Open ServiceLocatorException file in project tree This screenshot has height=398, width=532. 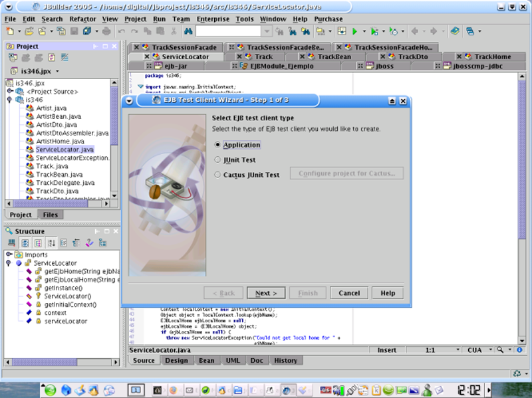[72, 158]
